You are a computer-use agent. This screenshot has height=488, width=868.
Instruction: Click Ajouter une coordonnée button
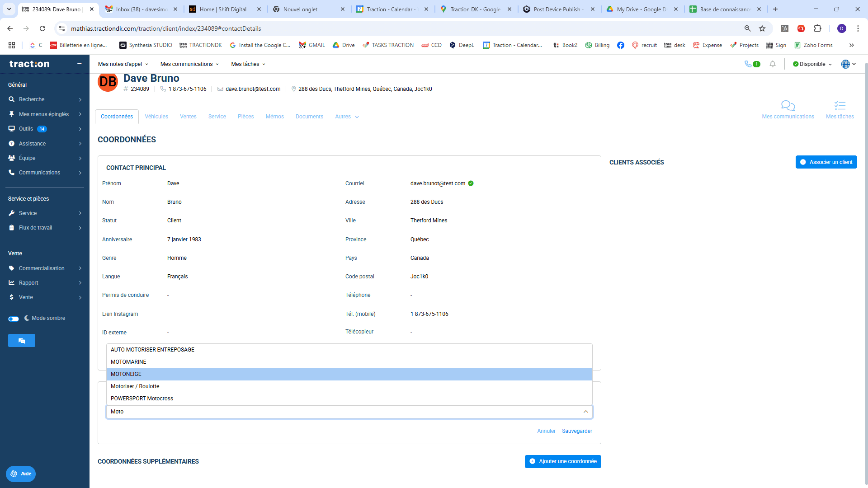[x=563, y=461]
